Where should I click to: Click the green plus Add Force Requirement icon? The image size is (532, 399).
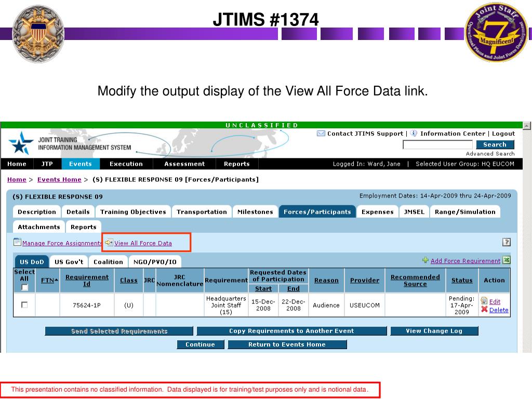425,260
